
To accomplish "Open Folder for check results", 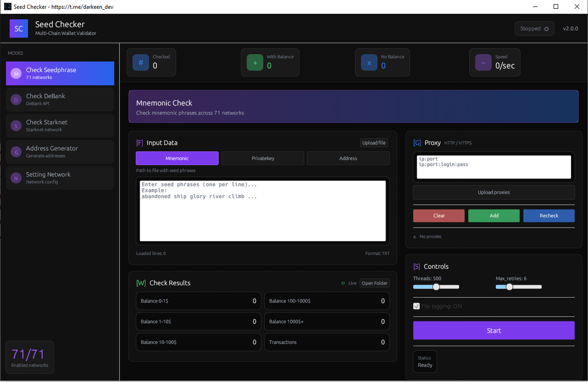I will (374, 283).
